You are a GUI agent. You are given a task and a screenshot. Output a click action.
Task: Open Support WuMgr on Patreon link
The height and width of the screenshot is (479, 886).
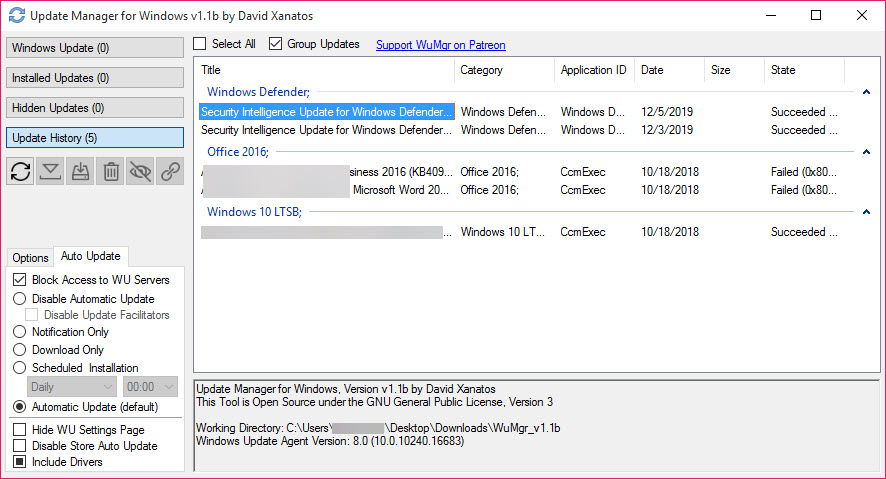tap(441, 45)
